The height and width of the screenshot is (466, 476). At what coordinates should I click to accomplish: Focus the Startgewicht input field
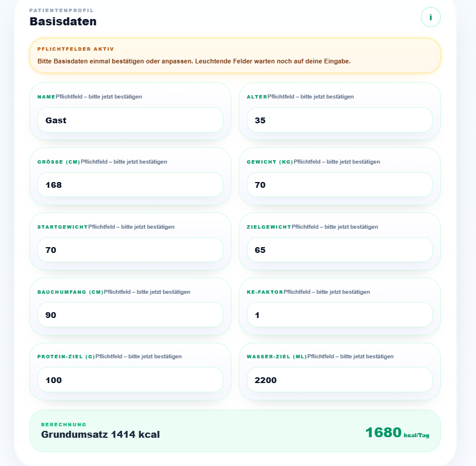[x=130, y=250]
